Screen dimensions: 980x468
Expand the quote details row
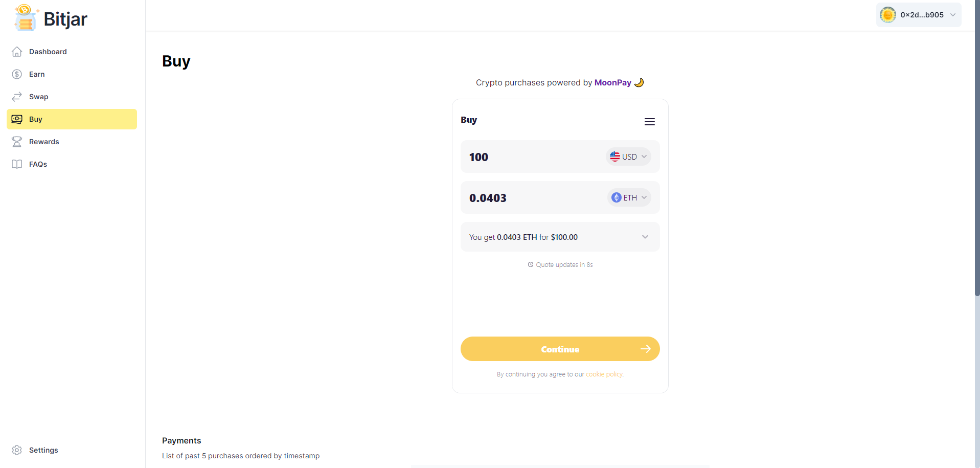645,237
